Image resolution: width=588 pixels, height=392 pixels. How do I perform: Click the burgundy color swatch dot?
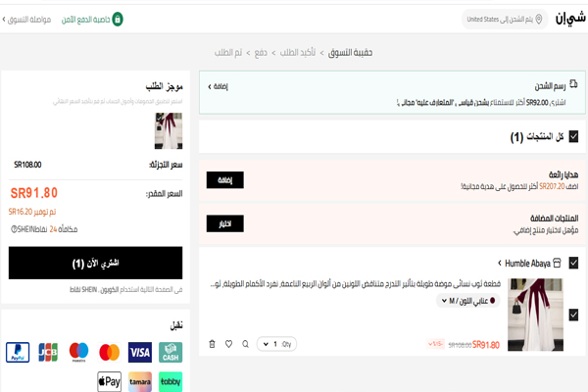pyautogui.click(x=492, y=301)
